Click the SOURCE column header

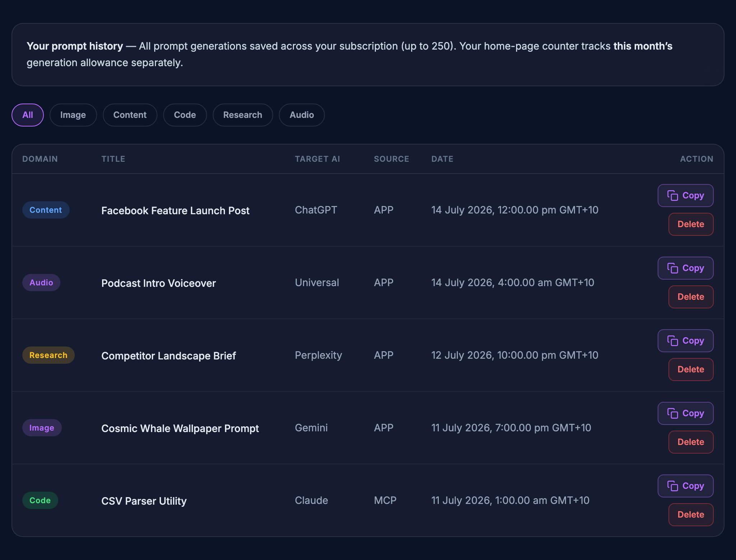click(391, 159)
